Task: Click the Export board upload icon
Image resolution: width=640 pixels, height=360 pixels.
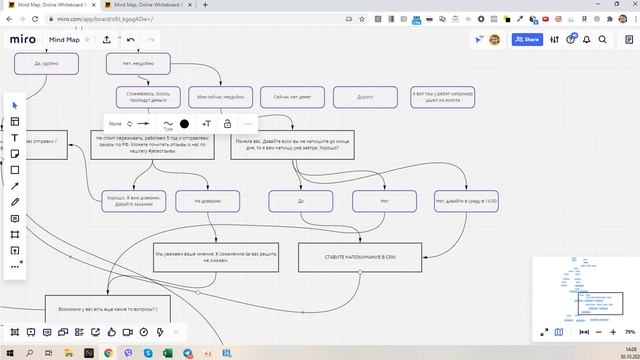Action: (107, 40)
